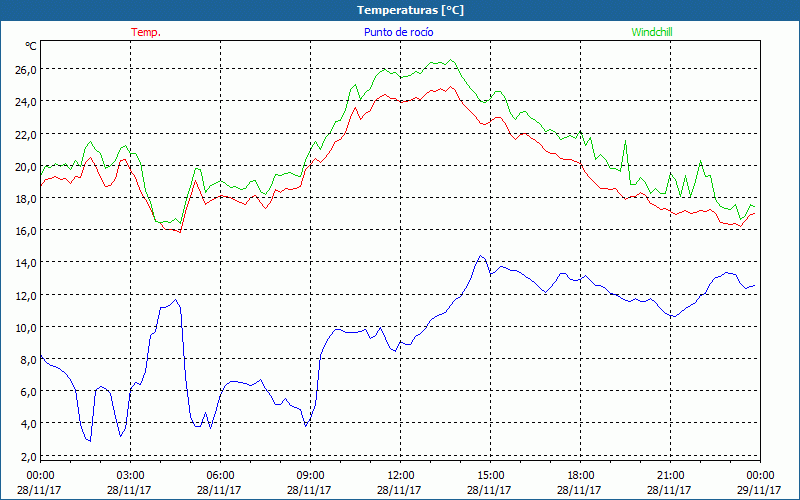Click the 10,0 y-axis value
This screenshot has height=500, width=800.
(26, 328)
